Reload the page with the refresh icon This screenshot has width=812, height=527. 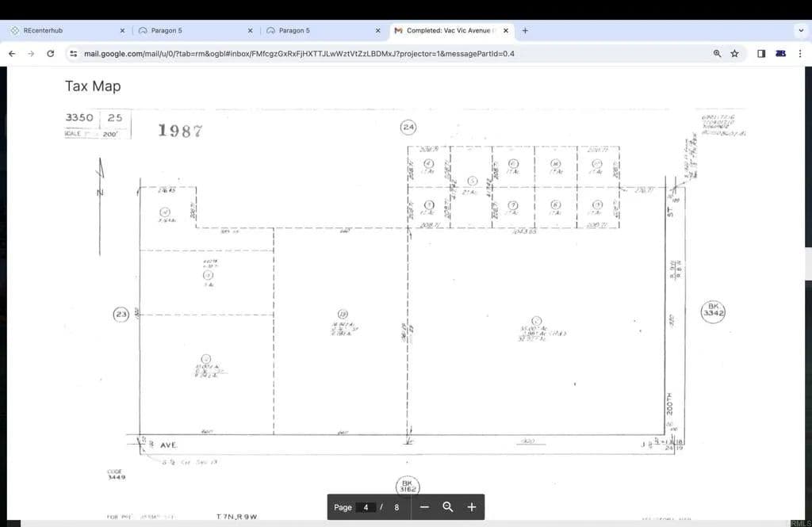pos(51,54)
